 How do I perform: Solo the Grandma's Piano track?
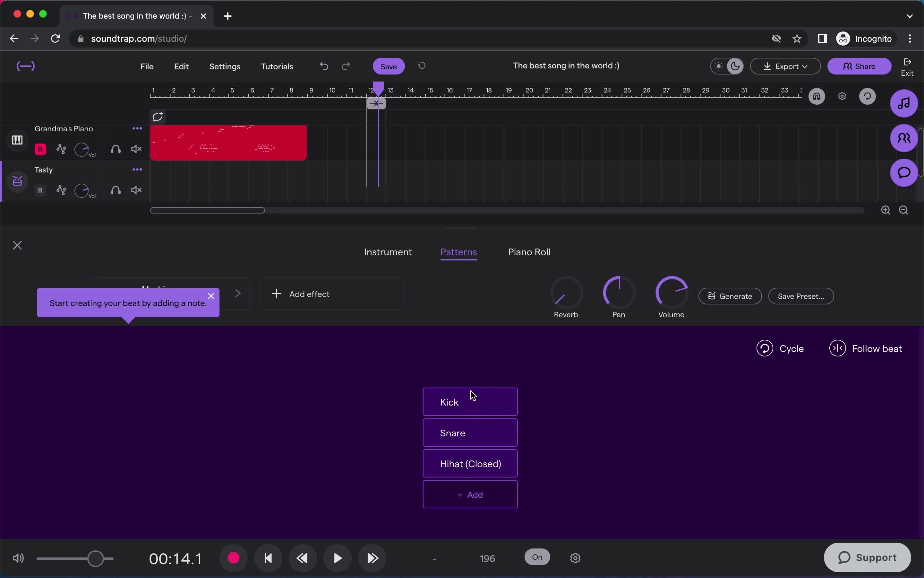tap(116, 149)
